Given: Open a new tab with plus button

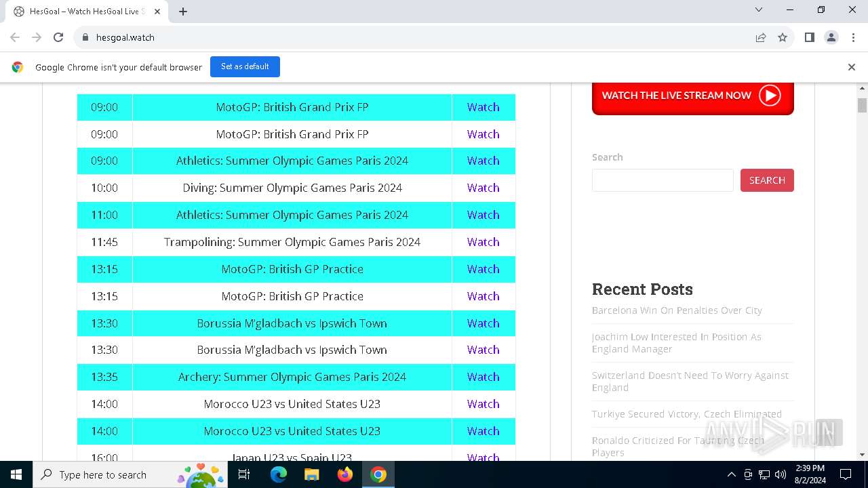Looking at the screenshot, I should [183, 12].
